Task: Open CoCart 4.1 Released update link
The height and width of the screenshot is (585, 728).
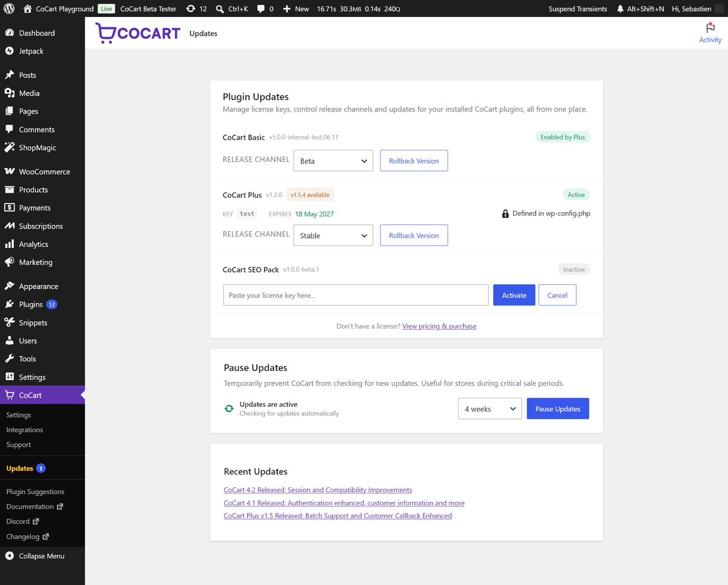Action: point(344,503)
